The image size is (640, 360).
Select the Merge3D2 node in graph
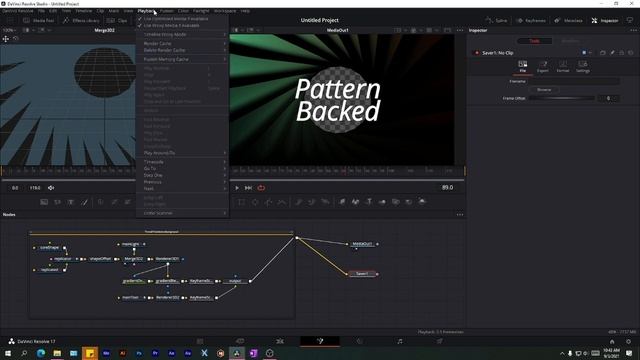134,259
